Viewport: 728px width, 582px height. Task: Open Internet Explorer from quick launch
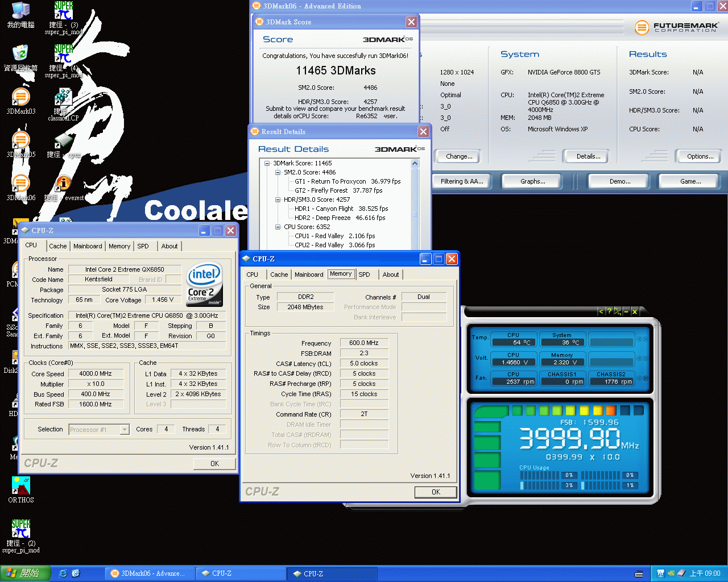click(63, 573)
